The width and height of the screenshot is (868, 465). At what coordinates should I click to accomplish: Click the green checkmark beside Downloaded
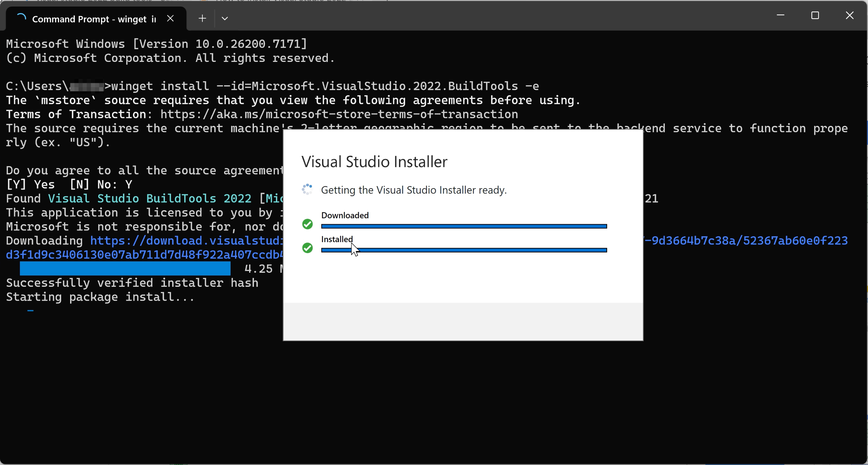[x=307, y=224]
